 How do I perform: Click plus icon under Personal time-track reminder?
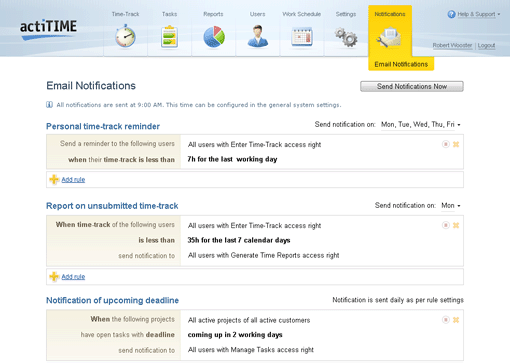coord(54,179)
